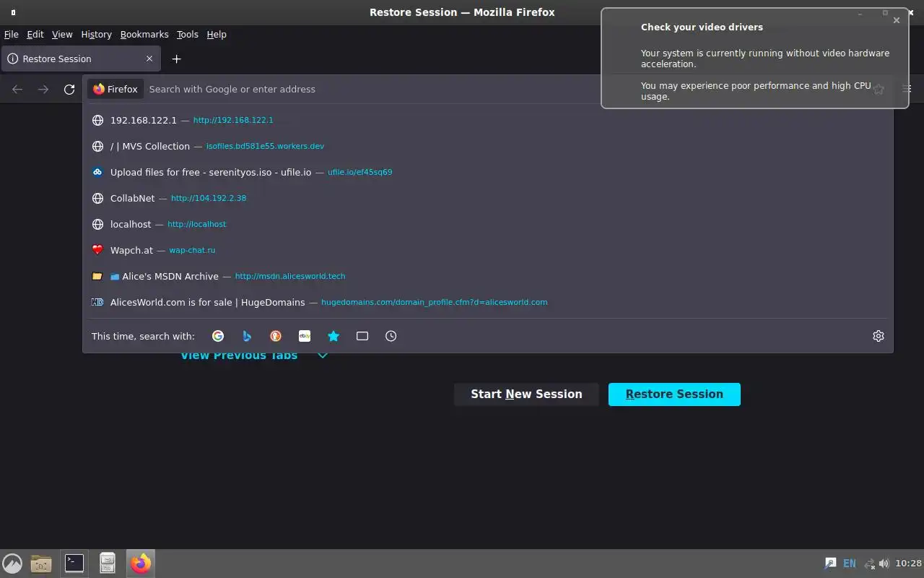Go forward one page
Screen dimensions: 924x578
click(43, 89)
